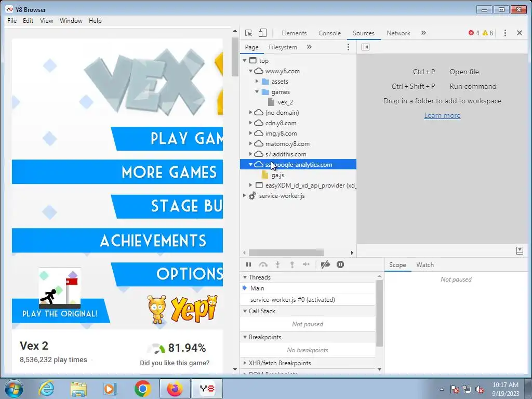Expand the cdn.y8.com node

(251, 123)
